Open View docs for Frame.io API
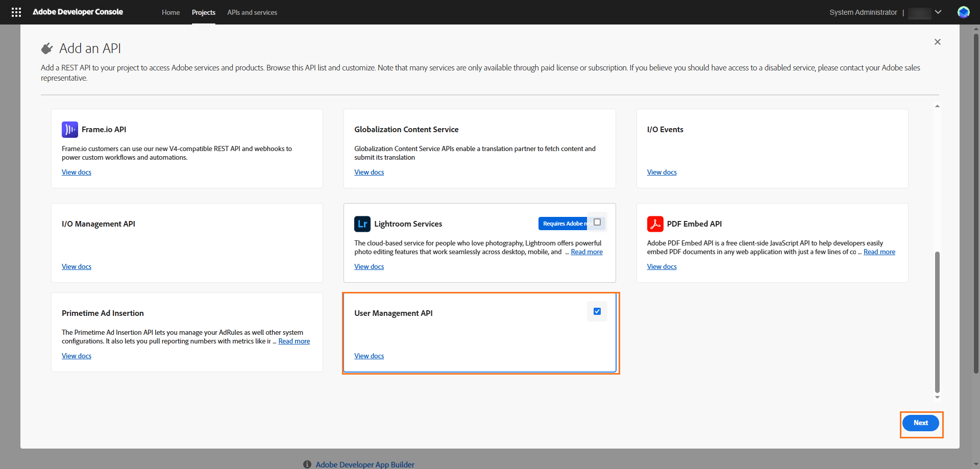Viewport: 980px width, 469px height. coord(77,172)
